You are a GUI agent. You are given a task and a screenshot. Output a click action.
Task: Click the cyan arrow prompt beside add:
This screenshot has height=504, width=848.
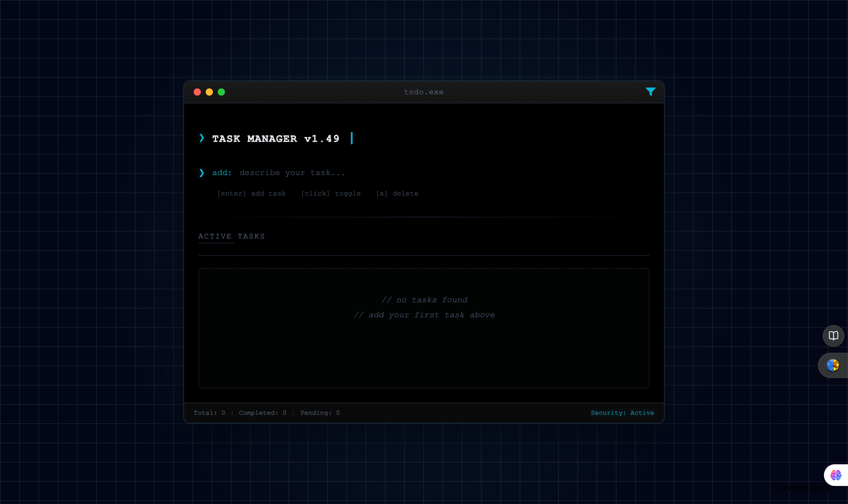pyautogui.click(x=202, y=173)
